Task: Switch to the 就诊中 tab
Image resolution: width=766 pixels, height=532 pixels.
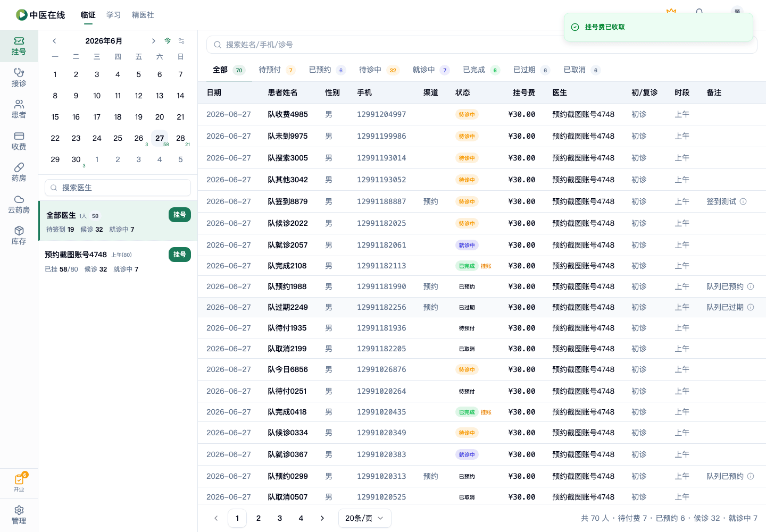Action: [431, 70]
